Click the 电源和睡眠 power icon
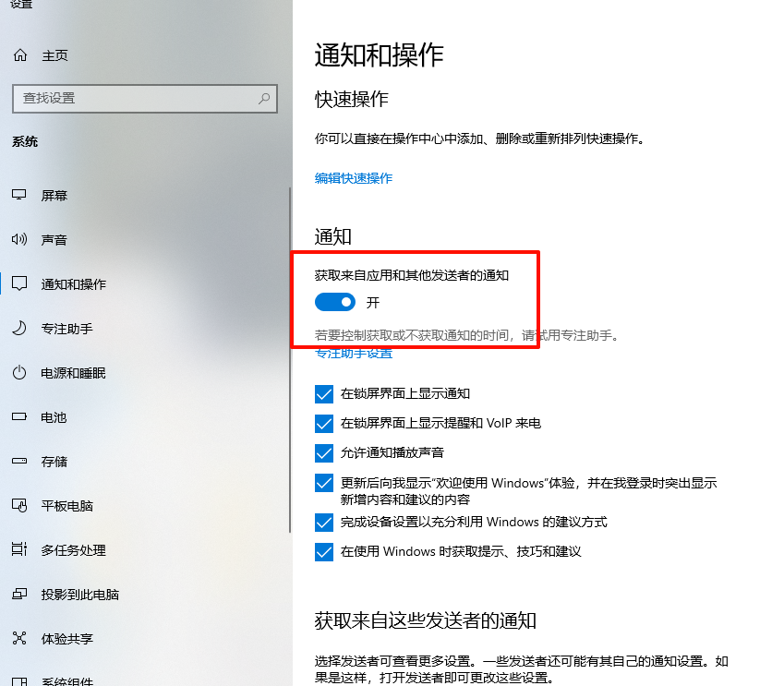Screen dimensions: 784x686 [x=19, y=372]
